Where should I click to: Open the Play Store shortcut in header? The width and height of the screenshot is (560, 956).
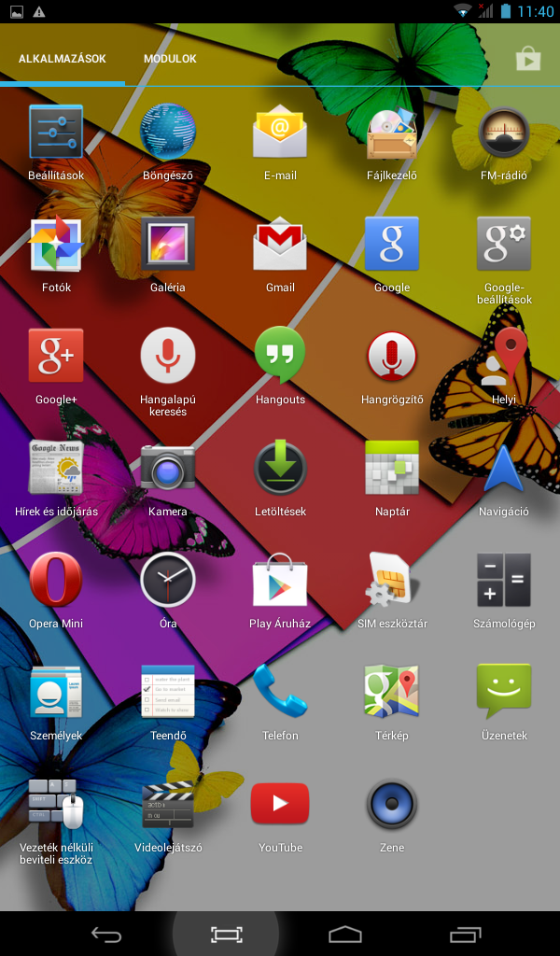[x=527, y=59]
